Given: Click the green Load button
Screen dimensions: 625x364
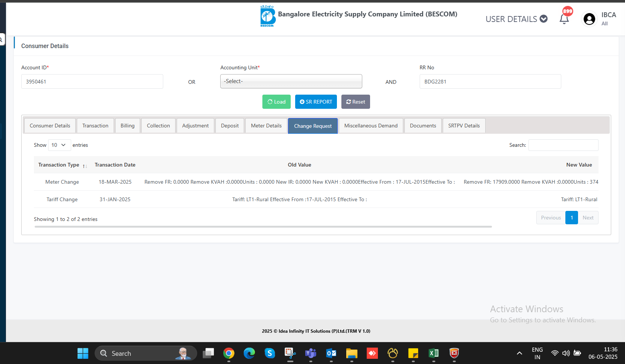Looking at the screenshot, I should pyautogui.click(x=277, y=102).
